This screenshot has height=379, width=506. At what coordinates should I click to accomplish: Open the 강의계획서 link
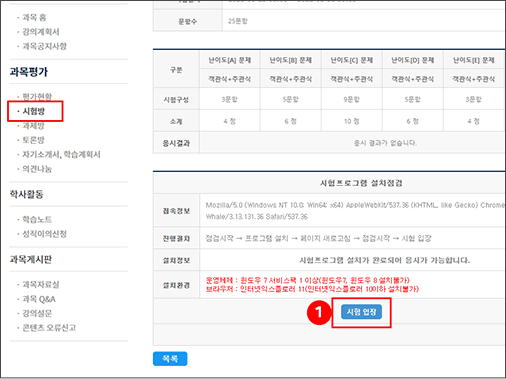click(x=41, y=32)
